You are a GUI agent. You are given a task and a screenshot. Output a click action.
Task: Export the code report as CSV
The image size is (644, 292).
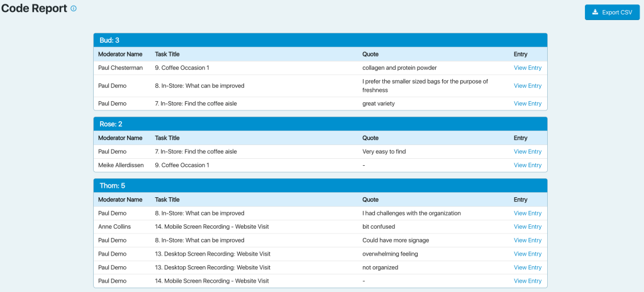coord(612,13)
